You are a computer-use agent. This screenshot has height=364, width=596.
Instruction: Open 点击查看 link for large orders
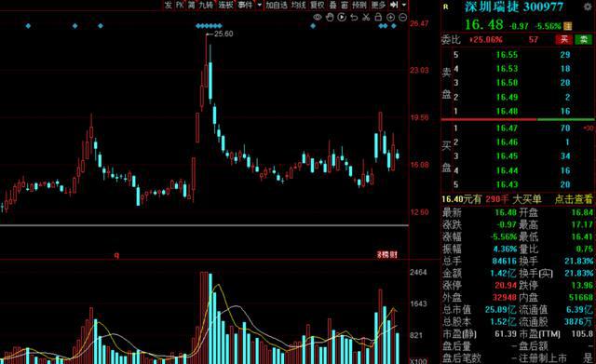click(574, 198)
